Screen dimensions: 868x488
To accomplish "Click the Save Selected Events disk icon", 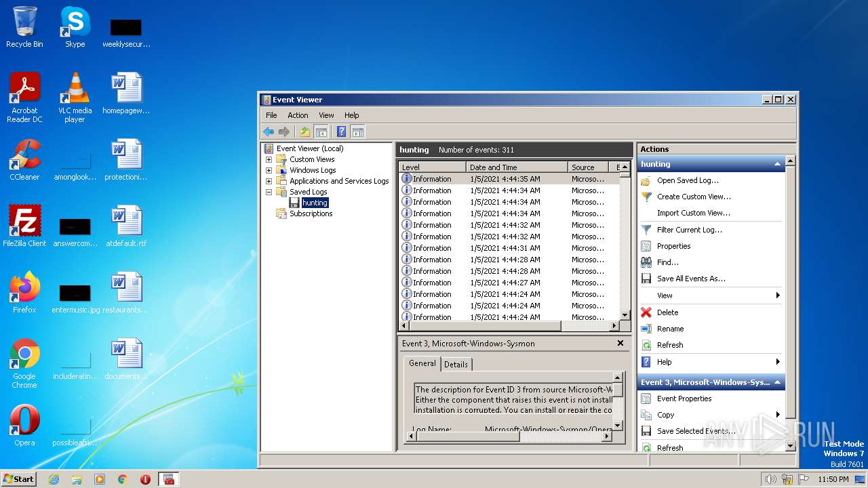I will click(x=646, y=431).
